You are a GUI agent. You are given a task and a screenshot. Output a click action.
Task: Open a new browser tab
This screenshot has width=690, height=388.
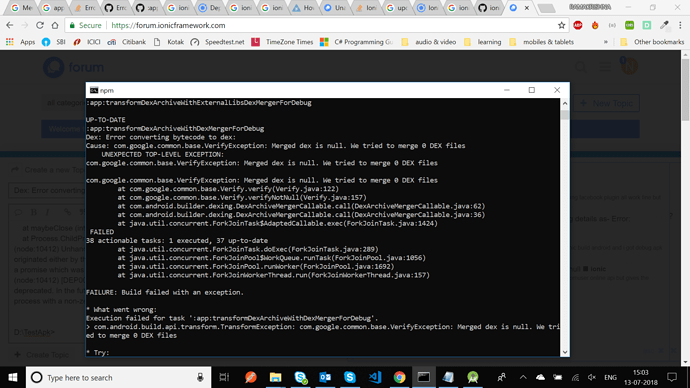point(546,8)
